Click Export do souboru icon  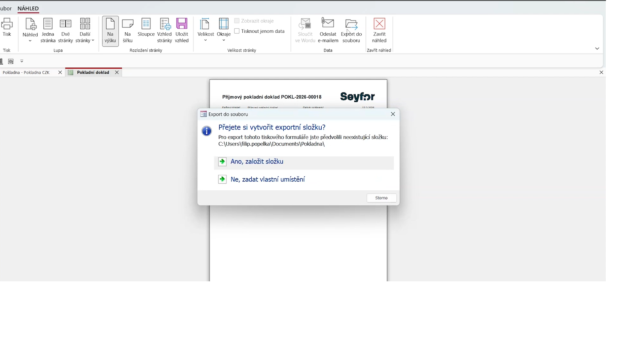coord(351,24)
